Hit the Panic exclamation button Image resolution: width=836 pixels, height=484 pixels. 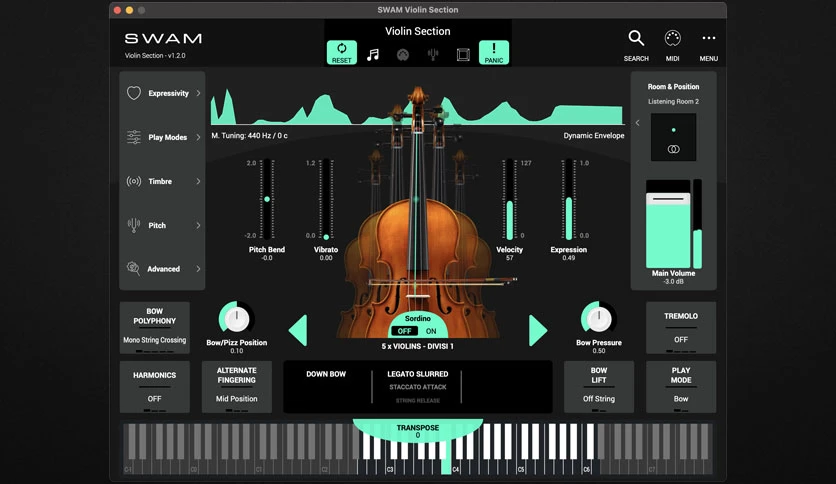pos(494,53)
